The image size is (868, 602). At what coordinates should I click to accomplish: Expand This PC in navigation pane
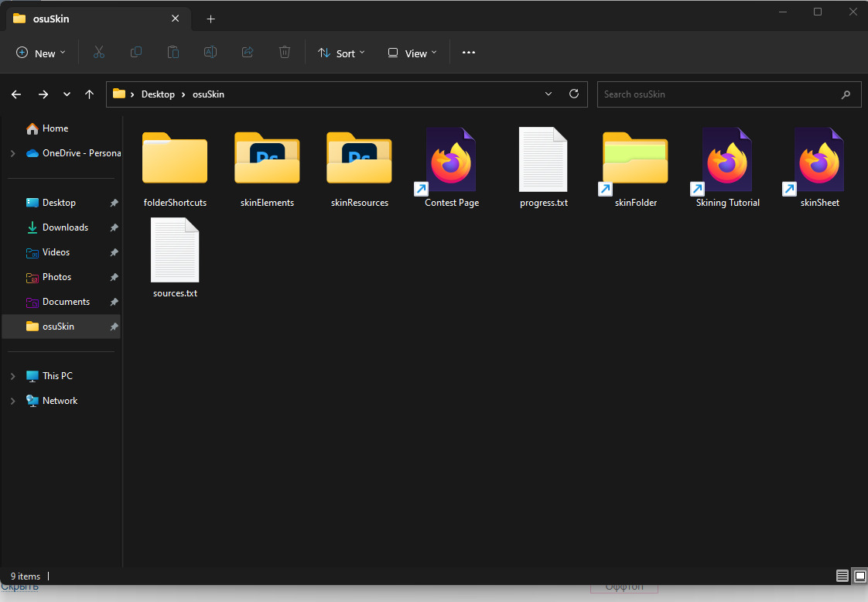pyautogui.click(x=12, y=376)
